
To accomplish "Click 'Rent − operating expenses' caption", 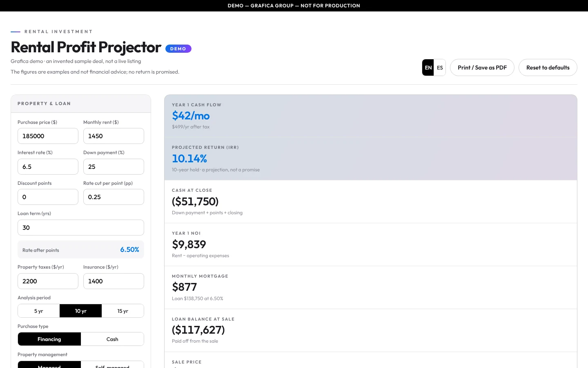I will click(200, 256).
